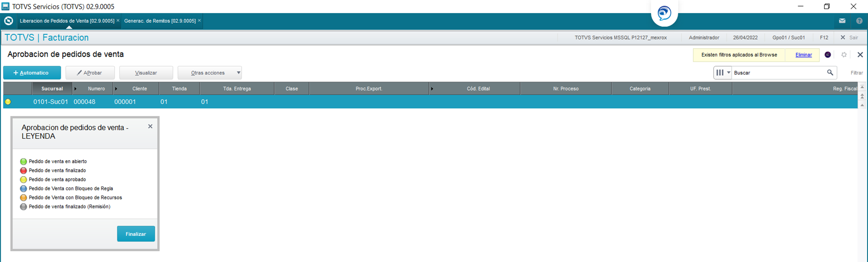Click Finalizar in the legend dialog
Image resolution: width=868 pixels, height=262 pixels.
(x=136, y=234)
